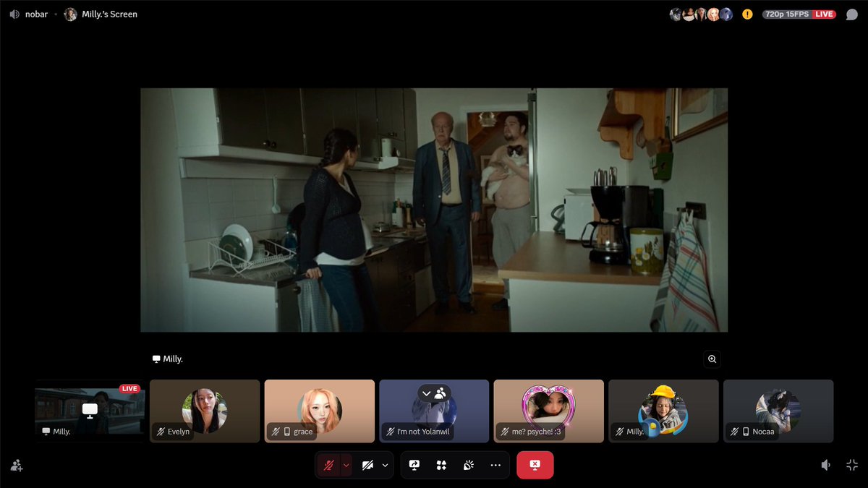Open the camera options arrow
The image size is (868, 488).
[x=385, y=465]
